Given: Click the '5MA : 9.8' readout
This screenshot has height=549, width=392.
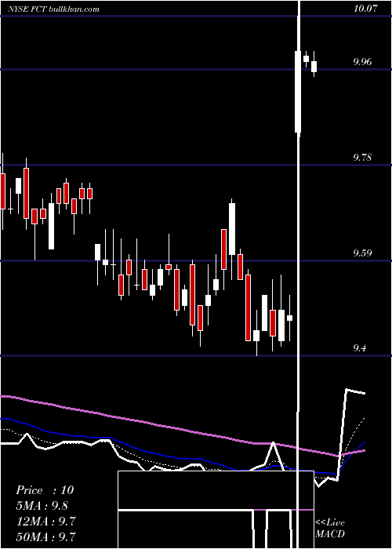Looking at the screenshot, I should 42,506.
